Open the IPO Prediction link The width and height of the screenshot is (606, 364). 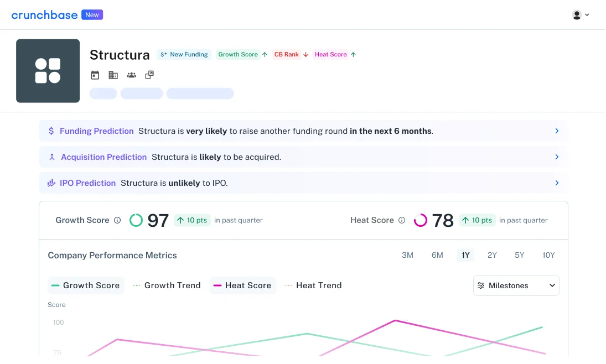[88, 183]
